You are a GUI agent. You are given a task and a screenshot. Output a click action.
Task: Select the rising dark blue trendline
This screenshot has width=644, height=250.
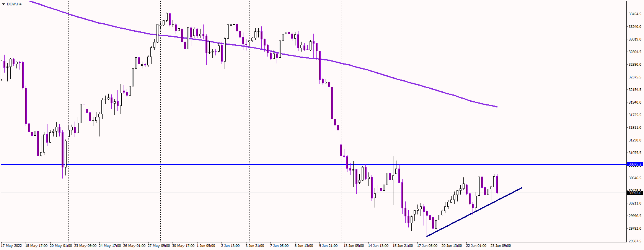[474, 212]
